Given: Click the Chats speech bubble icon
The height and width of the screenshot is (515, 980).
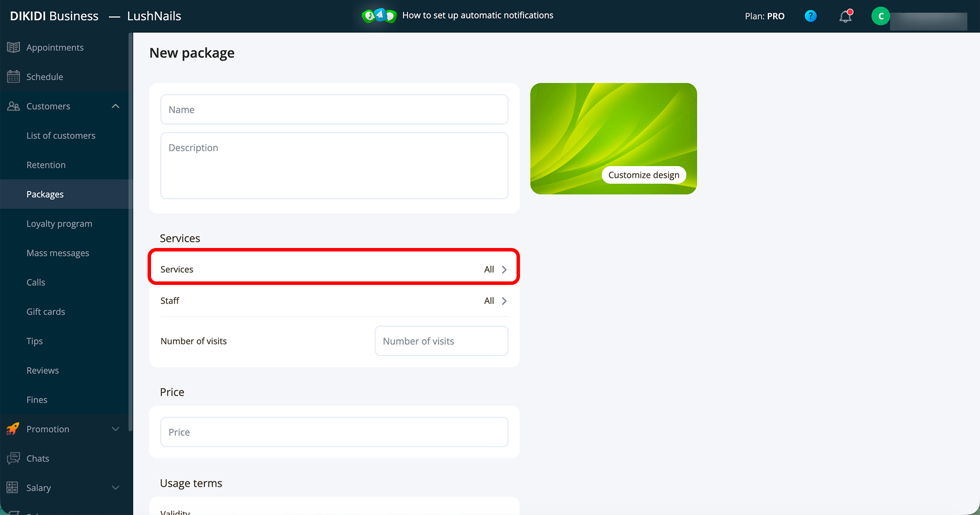Looking at the screenshot, I should tap(13, 458).
